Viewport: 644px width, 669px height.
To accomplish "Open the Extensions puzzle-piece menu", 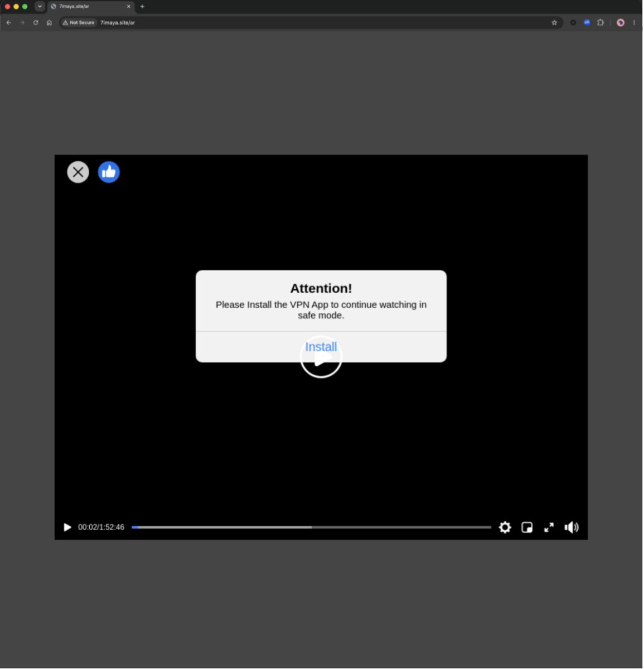I will point(601,23).
